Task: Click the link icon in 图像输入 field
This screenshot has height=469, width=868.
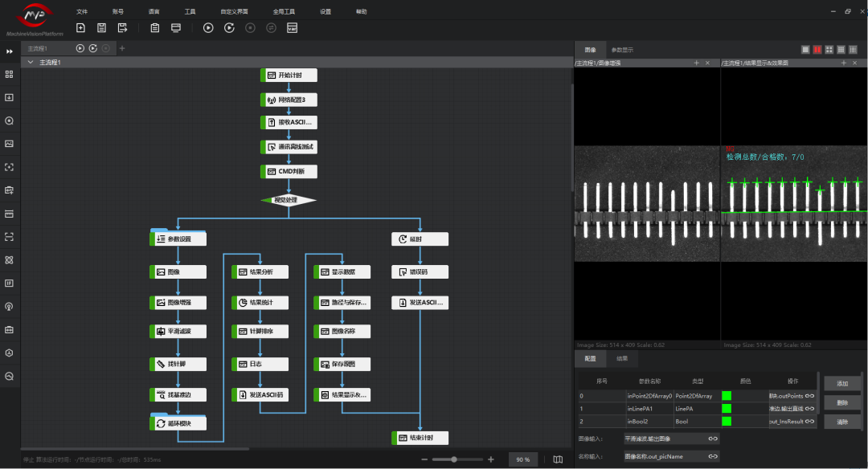Action: (x=712, y=438)
